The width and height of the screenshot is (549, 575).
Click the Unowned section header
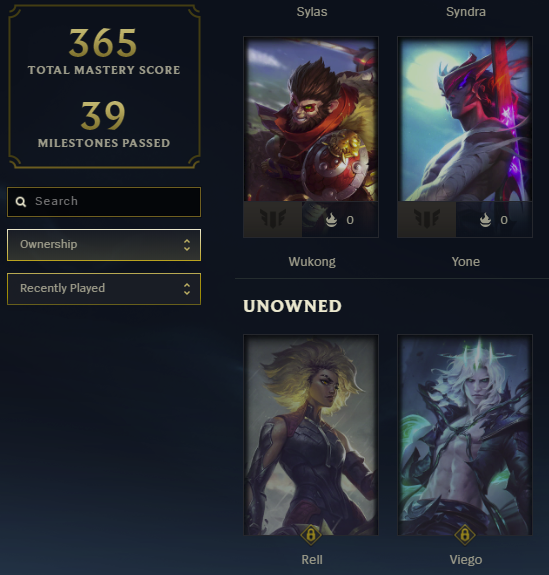pos(292,306)
